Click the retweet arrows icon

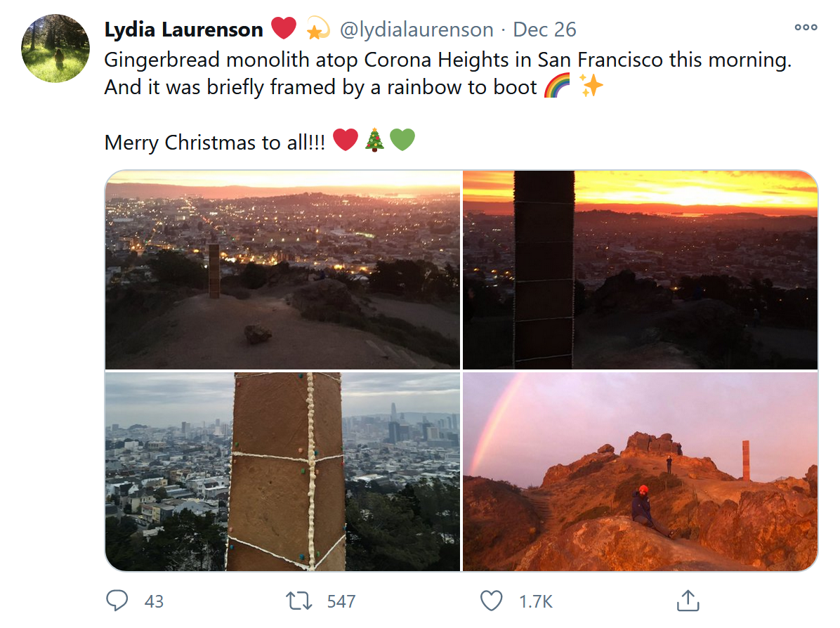tap(298, 601)
